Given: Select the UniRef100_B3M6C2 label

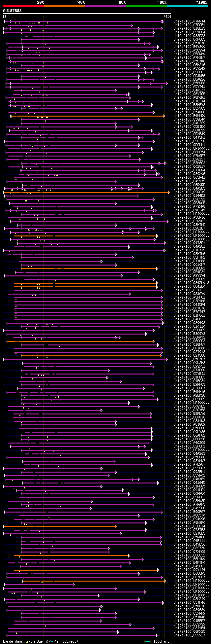Looking at the screenshot, I should pos(190,163).
